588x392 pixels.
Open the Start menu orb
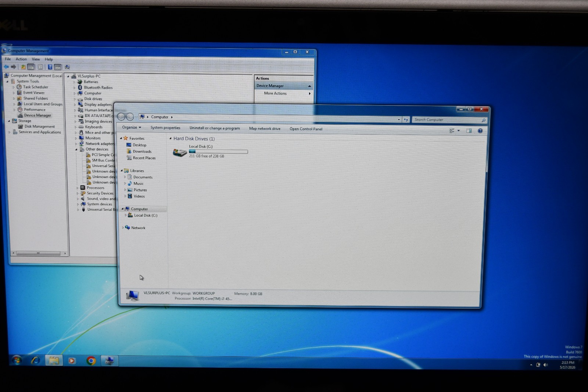[17, 360]
